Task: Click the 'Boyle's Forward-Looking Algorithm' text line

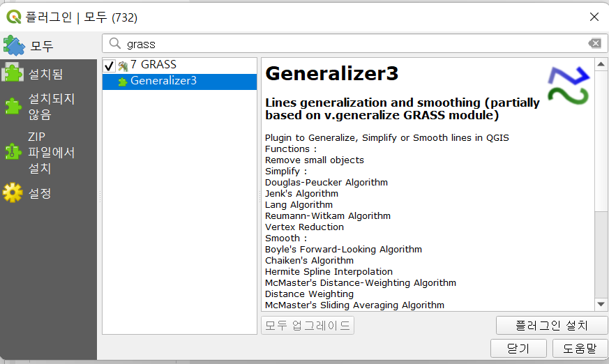Action: tap(343, 249)
